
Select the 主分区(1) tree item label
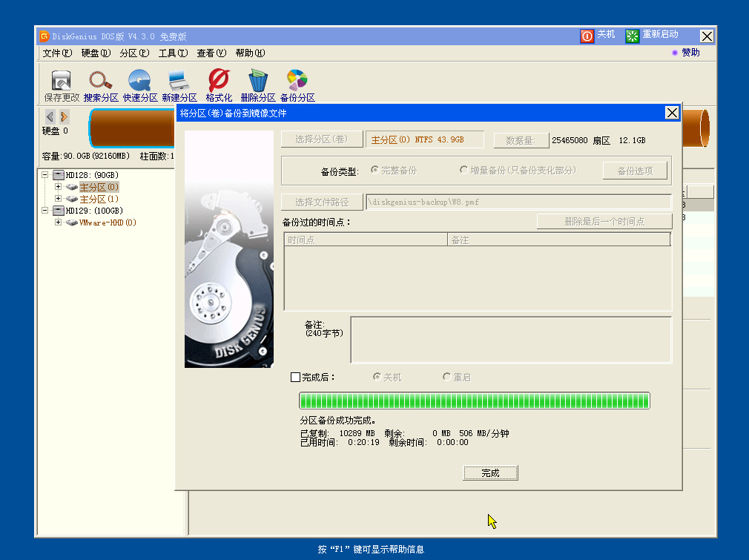[x=99, y=199]
